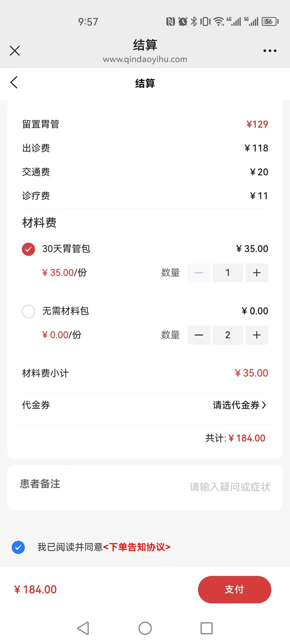290x644 pixels.
Task: Increase 30天胃管包 quantity with plus
Action: coord(257,273)
